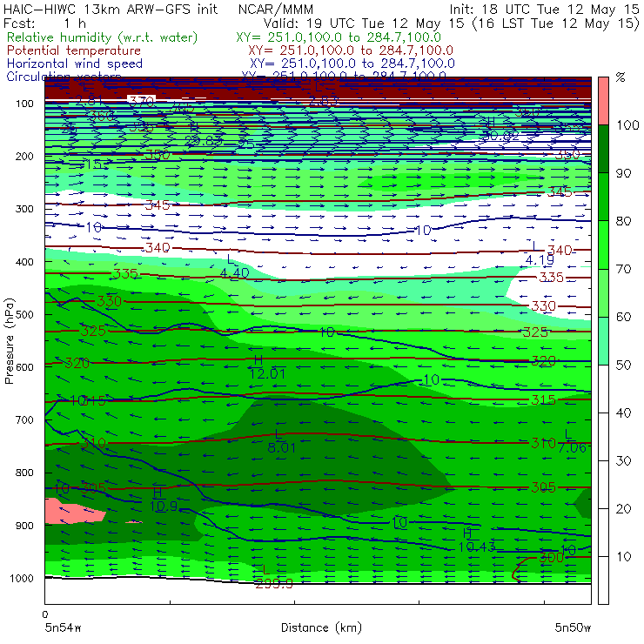Select the 'Init: 18 UTC Tue 12 May 15' text

tap(545, 9)
